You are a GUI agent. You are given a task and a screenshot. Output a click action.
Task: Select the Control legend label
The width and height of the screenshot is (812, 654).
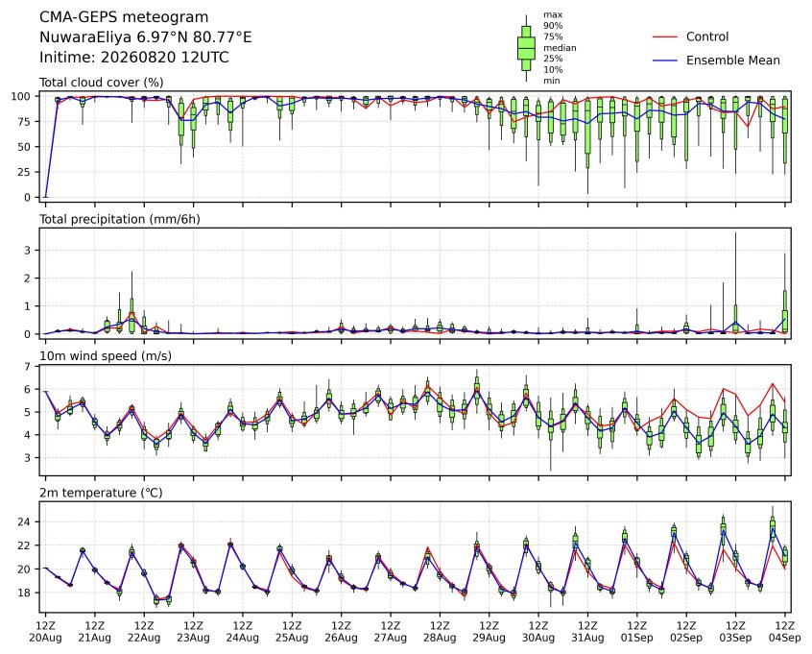(x=707, y=36)
